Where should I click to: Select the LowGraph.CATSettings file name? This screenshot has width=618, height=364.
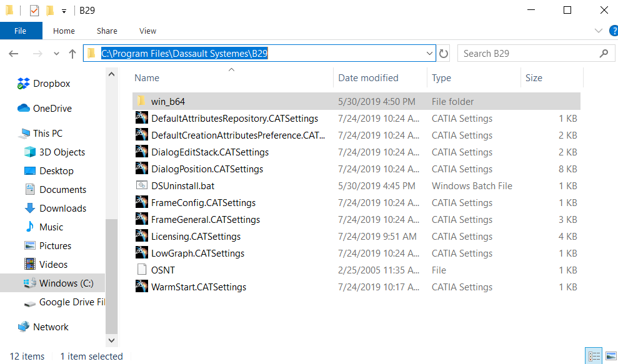pyautogui.click(x=198, y=253)
